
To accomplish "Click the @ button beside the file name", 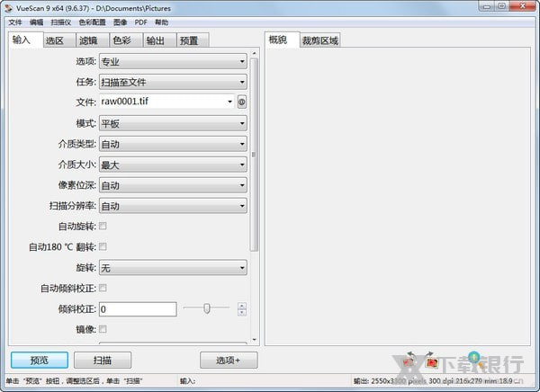I will pos(242,102).
